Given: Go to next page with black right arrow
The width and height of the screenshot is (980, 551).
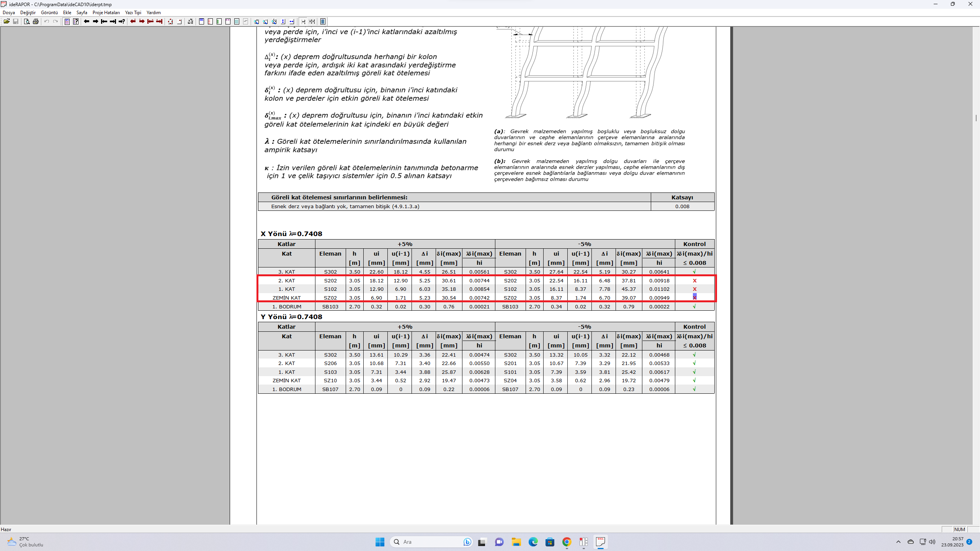Looking at the screenshot, I should tap(95, 21).
